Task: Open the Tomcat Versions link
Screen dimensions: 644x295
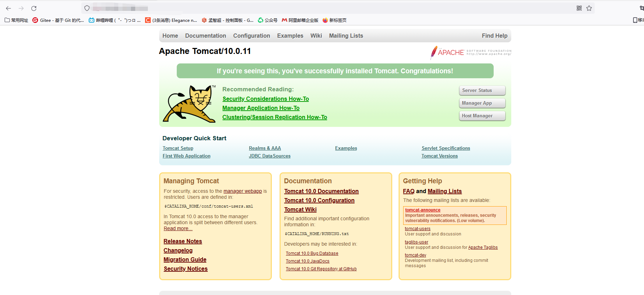Action: pyautogui.click(x=440, y=156)
